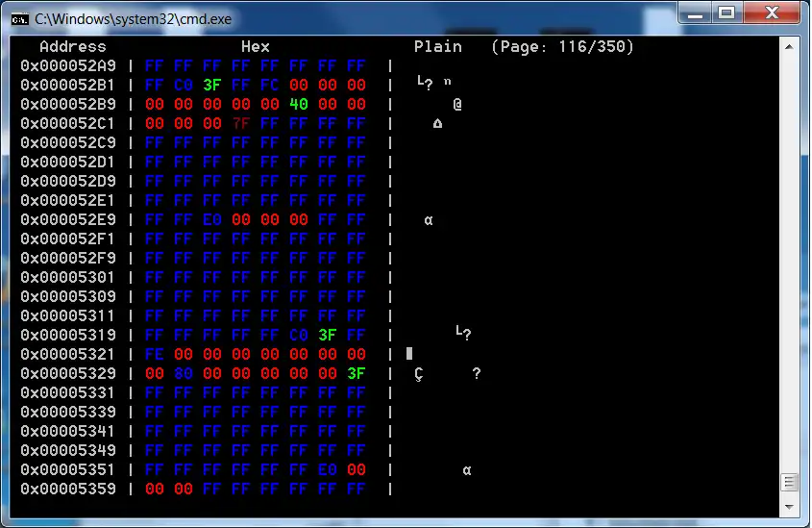The height and width of the screenshot is (528, 812).
Task: Click the α character in row 0x000052E9
Action: pyautogui.click(x=429, y=220)
